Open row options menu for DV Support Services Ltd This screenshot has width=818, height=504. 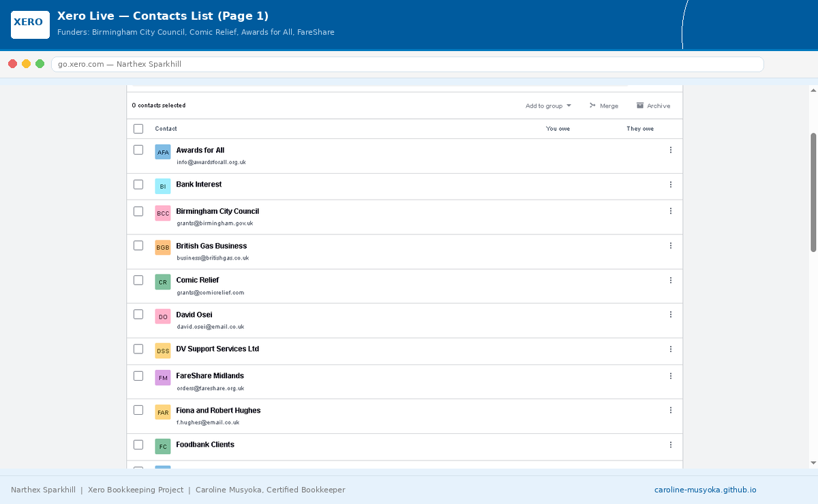tap(671, 349)
